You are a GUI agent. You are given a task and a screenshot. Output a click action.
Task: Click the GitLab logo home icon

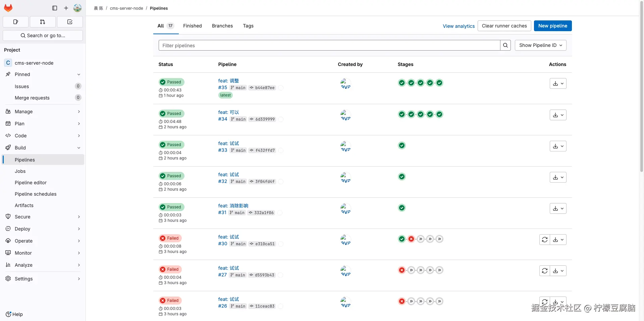pyautogui.click(x=8, y=8)
